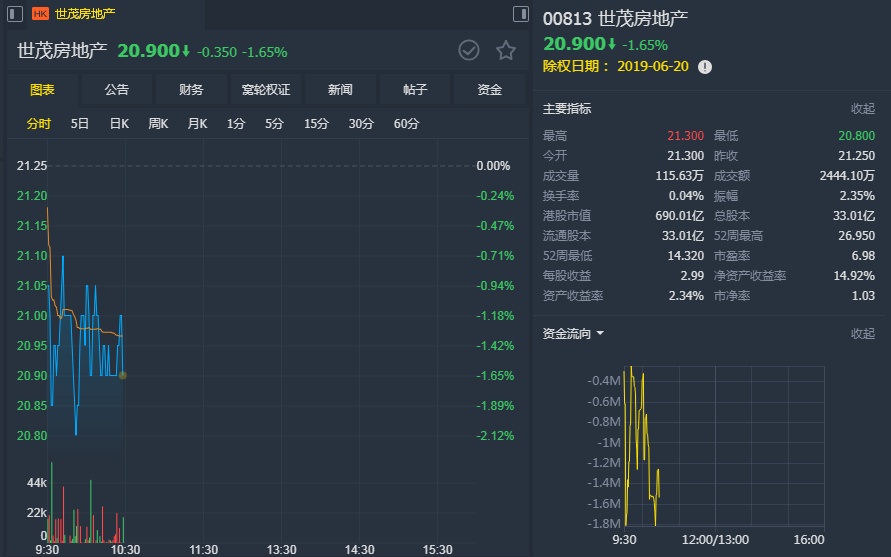Open the 窝轮权证 warrants tab

[266, 90]
